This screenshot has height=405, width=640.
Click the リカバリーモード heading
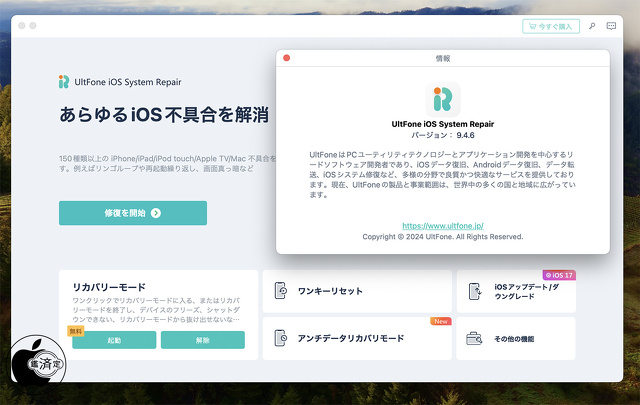click(109, 287)
